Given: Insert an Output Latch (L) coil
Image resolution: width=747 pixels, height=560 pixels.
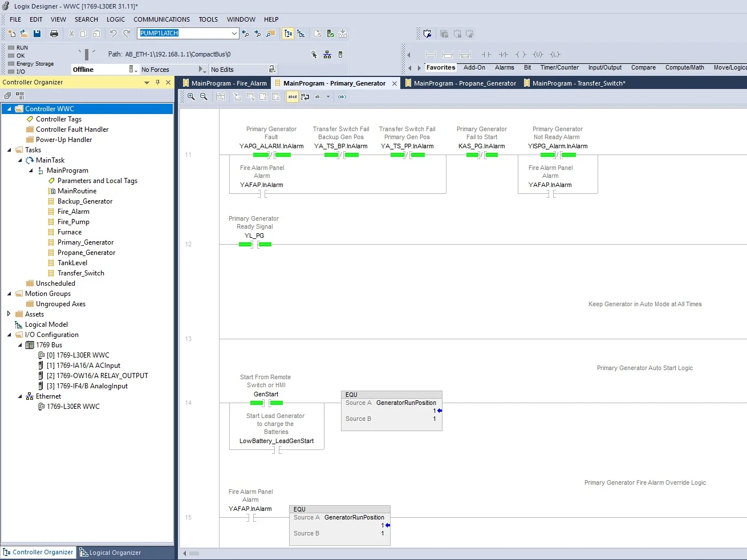Looking at the screenshot, I should pos(555,55).
